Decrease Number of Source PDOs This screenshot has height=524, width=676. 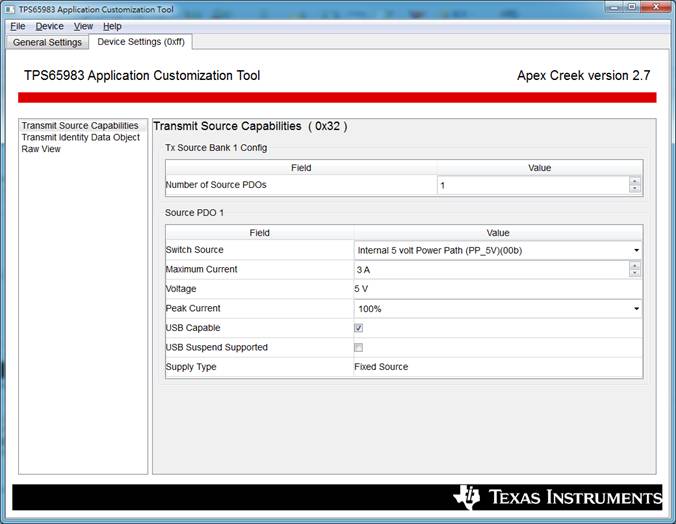pyautogui.click(x=635, y=189)
